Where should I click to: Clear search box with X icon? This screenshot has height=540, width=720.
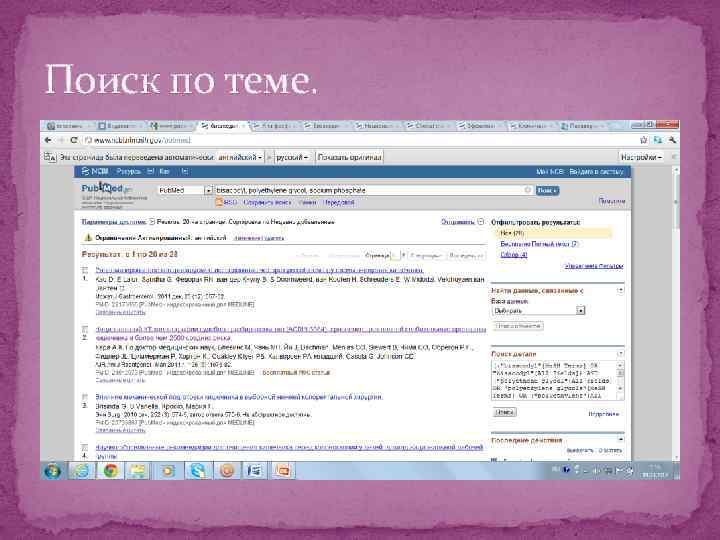[528, 190]
